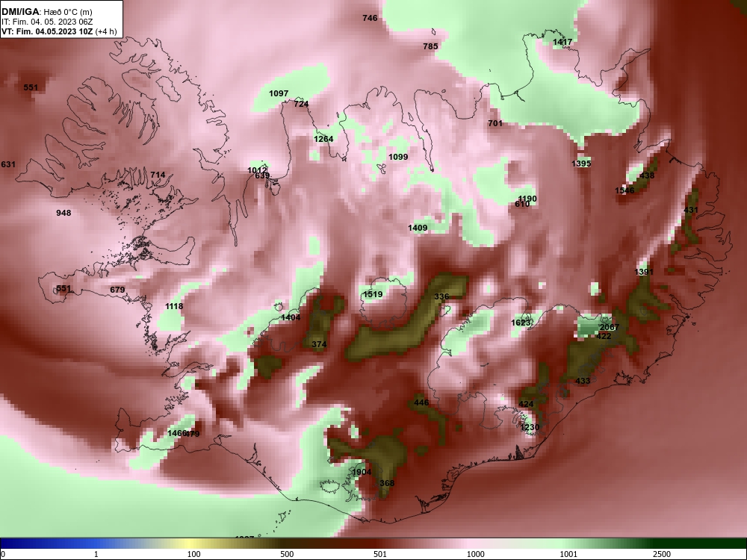Click the 701 value label
Screen dimensions: 747x560
pos(495,123)
